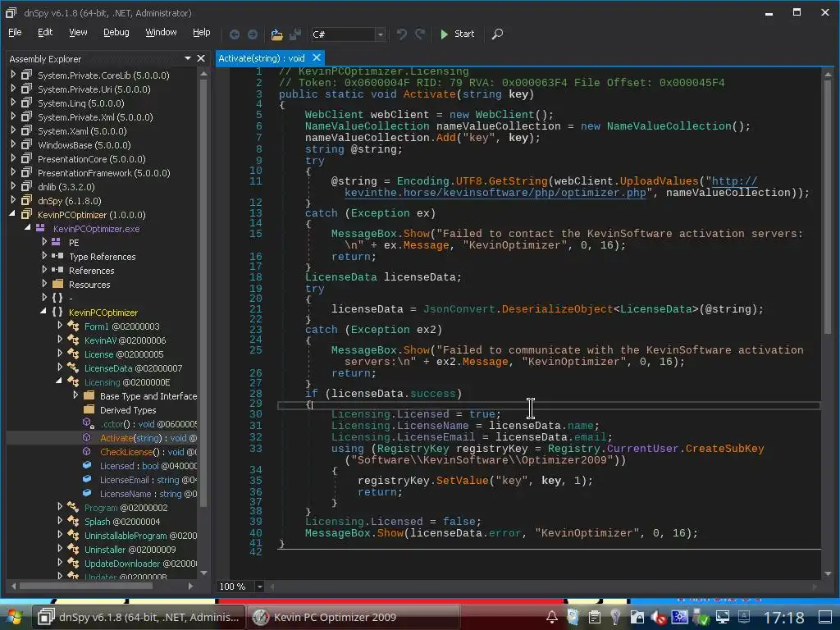
Task: Start debugging with the Start button
Action: coord(457,34)
